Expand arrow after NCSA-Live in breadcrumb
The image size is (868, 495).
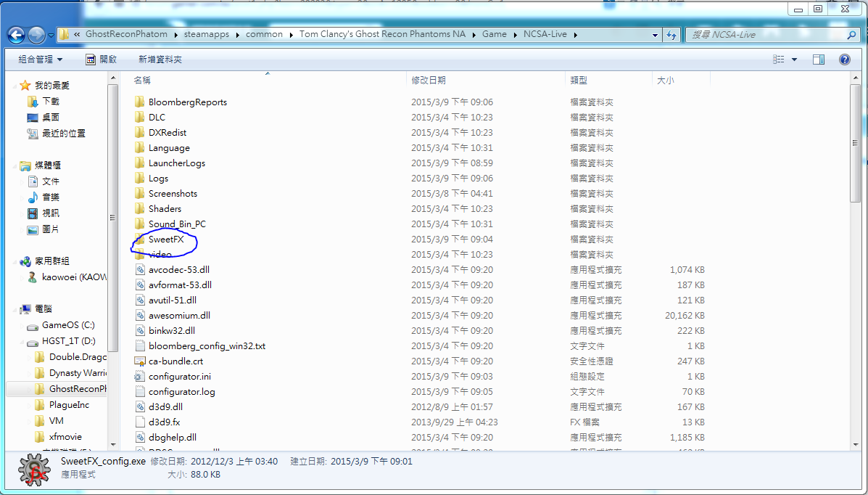pos(575,34)
